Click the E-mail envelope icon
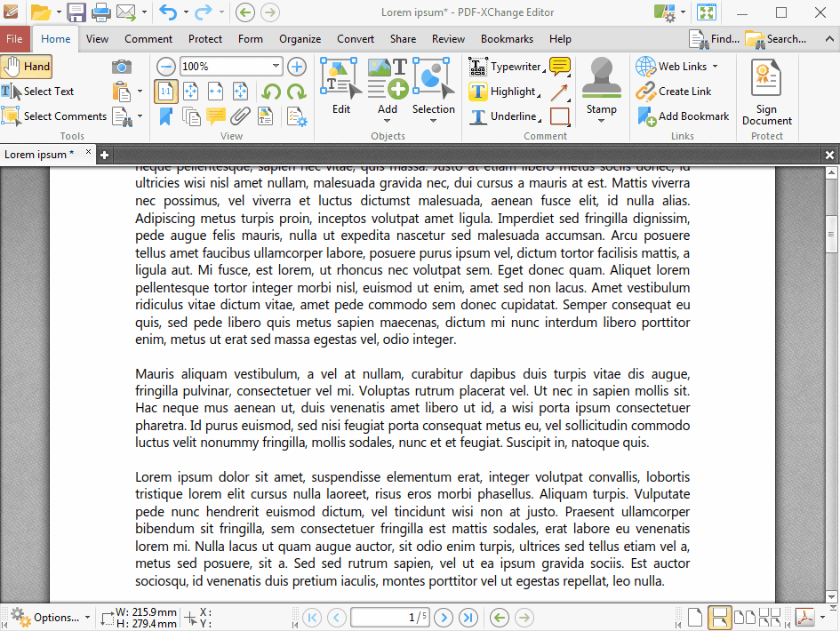 click(x=126, y=12)
